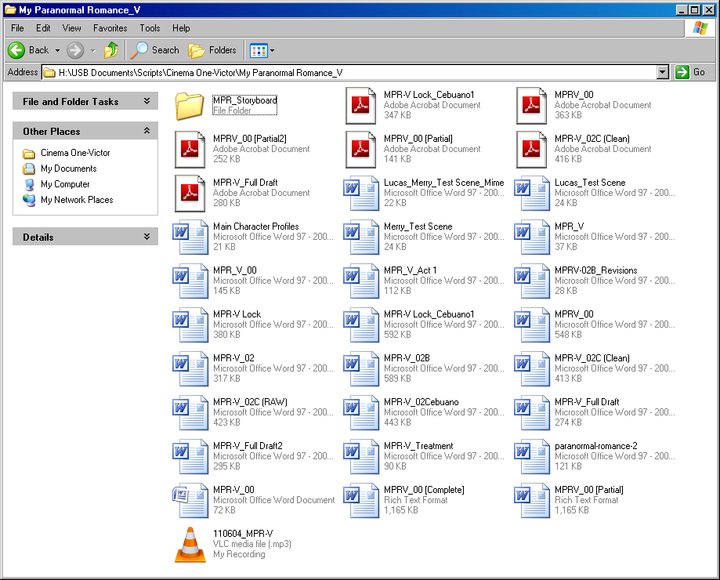The image size is (720, 580).
Task: Select the MPR_Storyboard folder icon
Action: (189, 105)
